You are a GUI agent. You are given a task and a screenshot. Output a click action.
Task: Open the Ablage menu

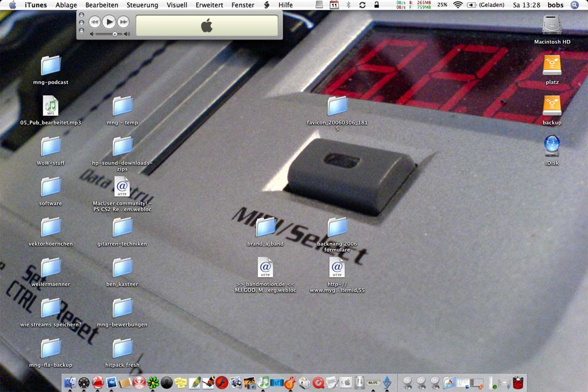66,5
